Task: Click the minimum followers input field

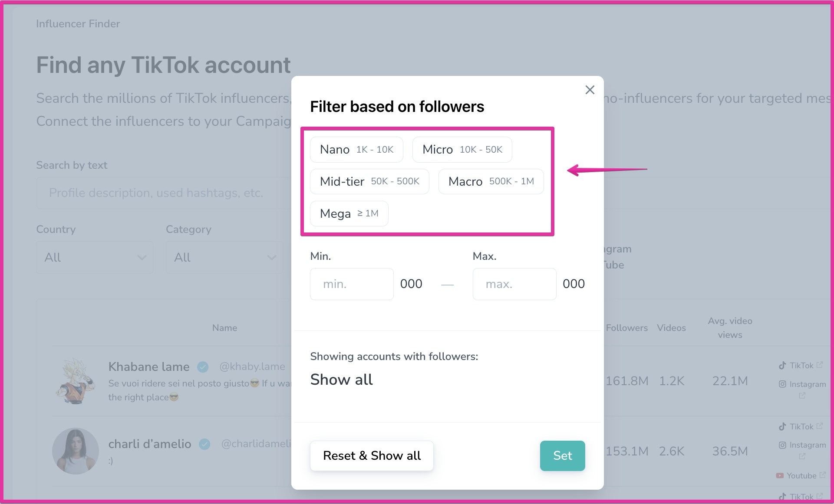Action: (x=352, y=284)
